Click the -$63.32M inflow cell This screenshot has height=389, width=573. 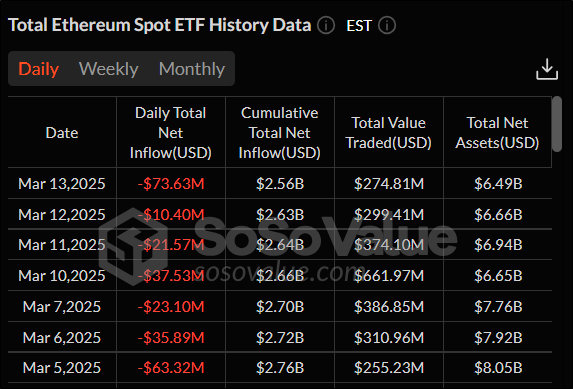[x=171, y=368]
